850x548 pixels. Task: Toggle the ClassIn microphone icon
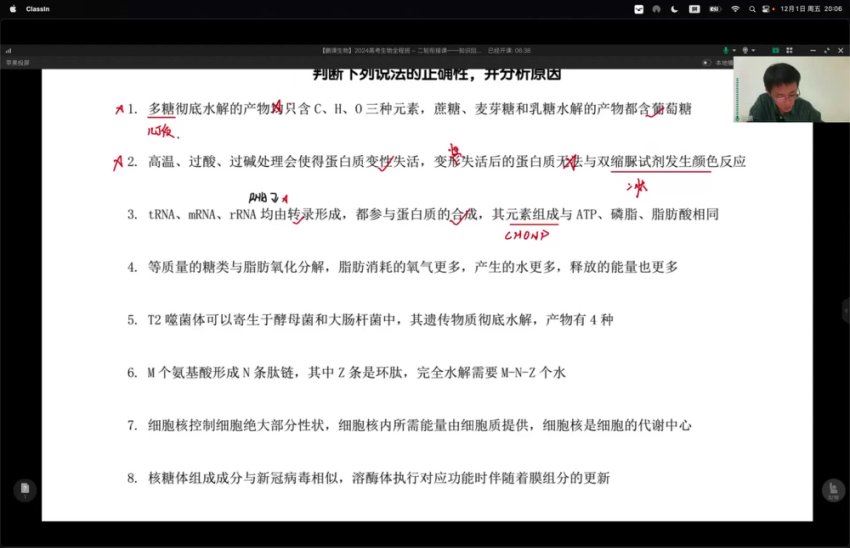725,50
